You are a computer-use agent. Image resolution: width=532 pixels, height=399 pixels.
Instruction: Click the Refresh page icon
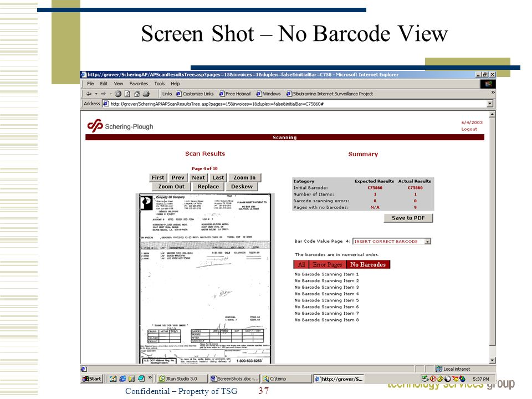coord(127,94)
